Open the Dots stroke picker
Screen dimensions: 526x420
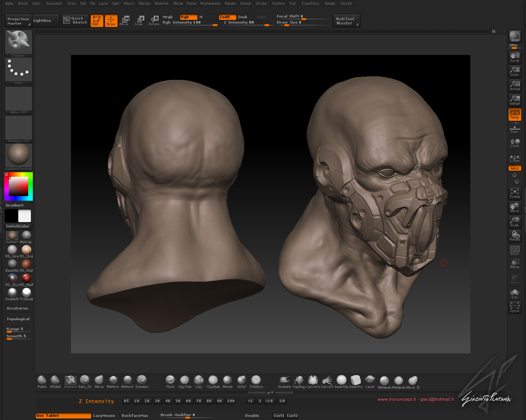point(19,71)
